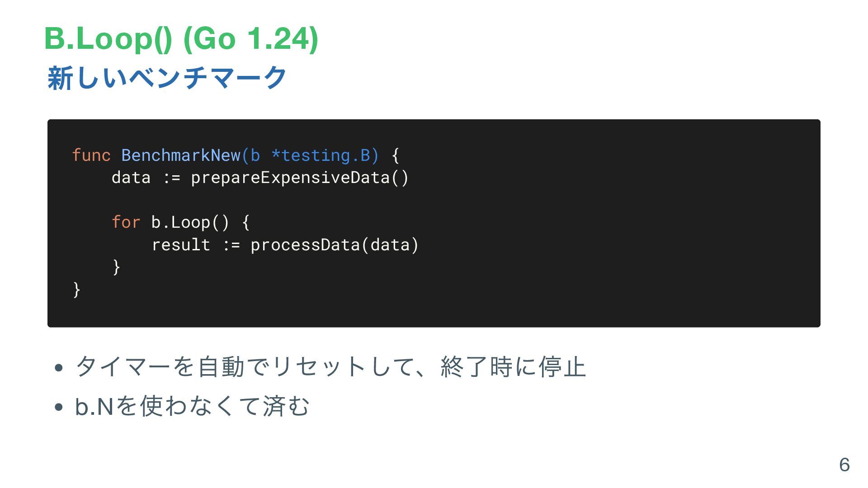
Task: Click the for keyword in loop
Action: tap(126, 222)
